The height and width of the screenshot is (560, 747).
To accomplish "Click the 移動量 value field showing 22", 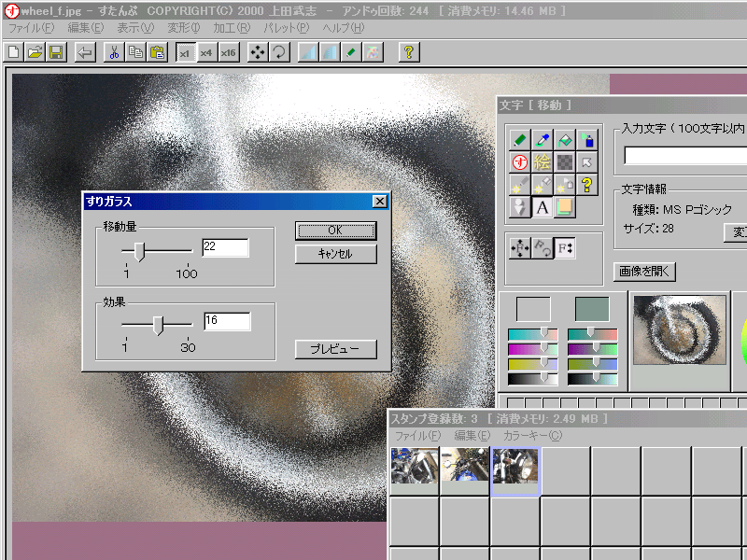I will tap(225, 247).
